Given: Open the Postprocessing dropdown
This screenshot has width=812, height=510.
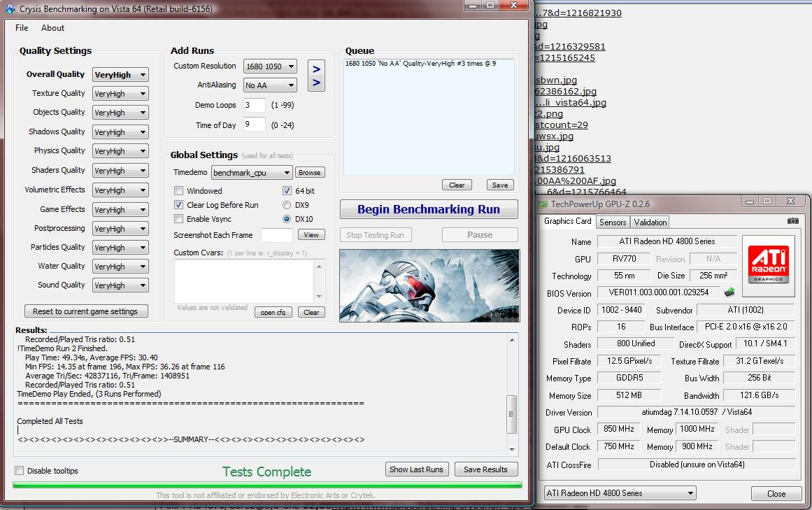Looking at the screenshot, I should [120, 229].
